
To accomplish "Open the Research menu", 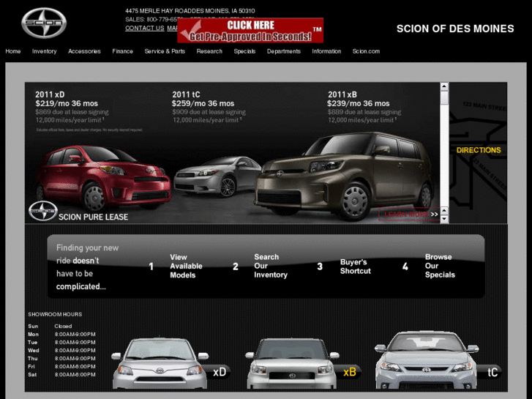I will pyautogui.click(x=209, y=51).
